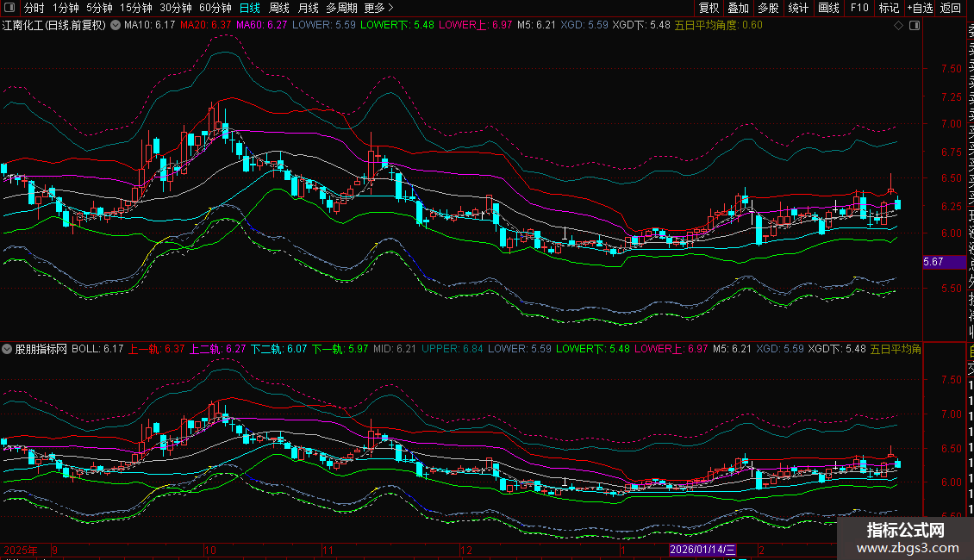Activate the 画线 drawing tools
This screenshot has height=560, width=974.
click(828, 8)
